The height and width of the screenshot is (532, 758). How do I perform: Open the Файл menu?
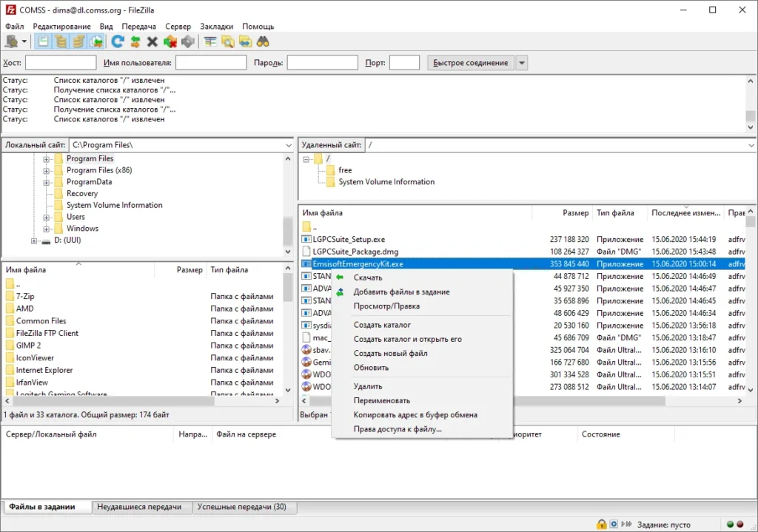15,26
